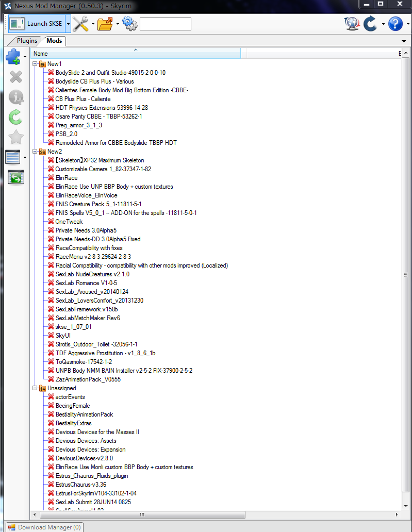Switch to the Plugins tab
The width and height of the screenshot is (412, 532).
tap(27, 41)
